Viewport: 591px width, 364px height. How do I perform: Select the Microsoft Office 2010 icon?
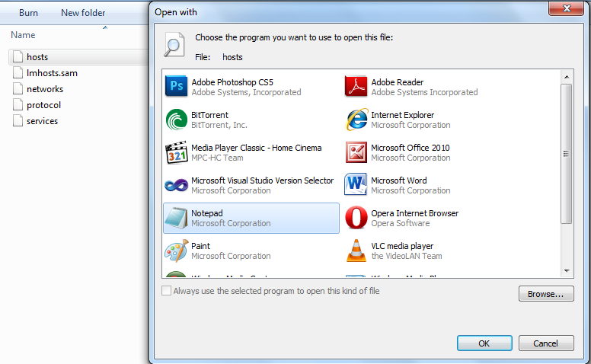356,152
